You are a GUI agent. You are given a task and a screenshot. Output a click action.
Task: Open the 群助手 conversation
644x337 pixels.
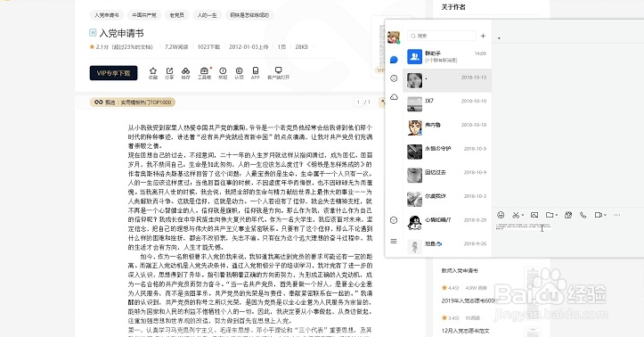click(447, 57)
